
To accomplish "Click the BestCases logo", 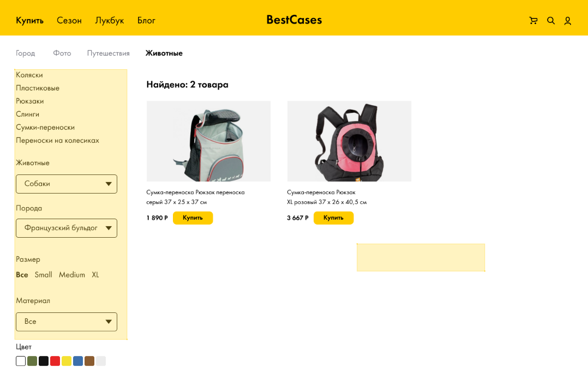I will click(294, 20).
